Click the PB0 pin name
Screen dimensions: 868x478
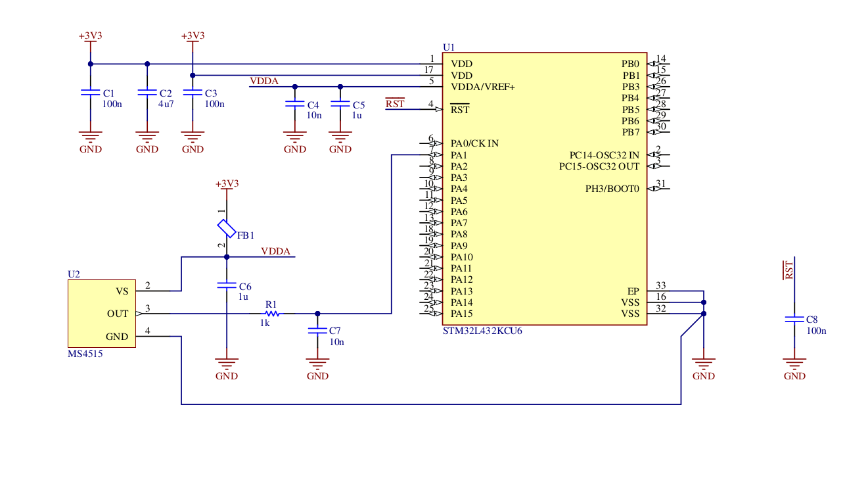coord(631,64)
